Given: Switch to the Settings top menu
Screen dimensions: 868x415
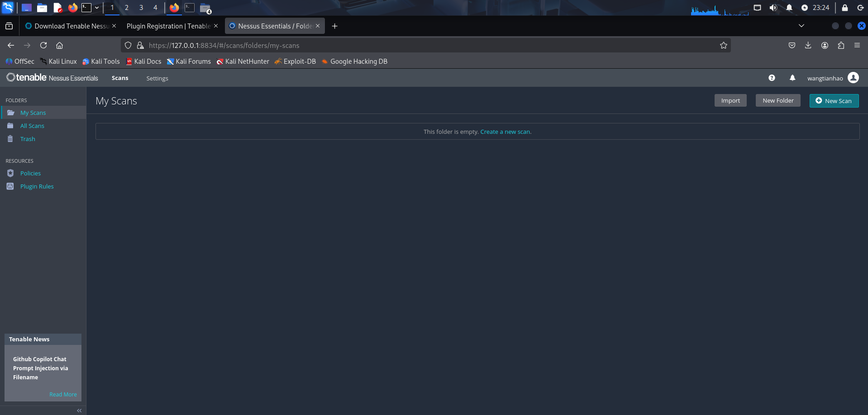Looking at the screenshot, I should [157, 78].
